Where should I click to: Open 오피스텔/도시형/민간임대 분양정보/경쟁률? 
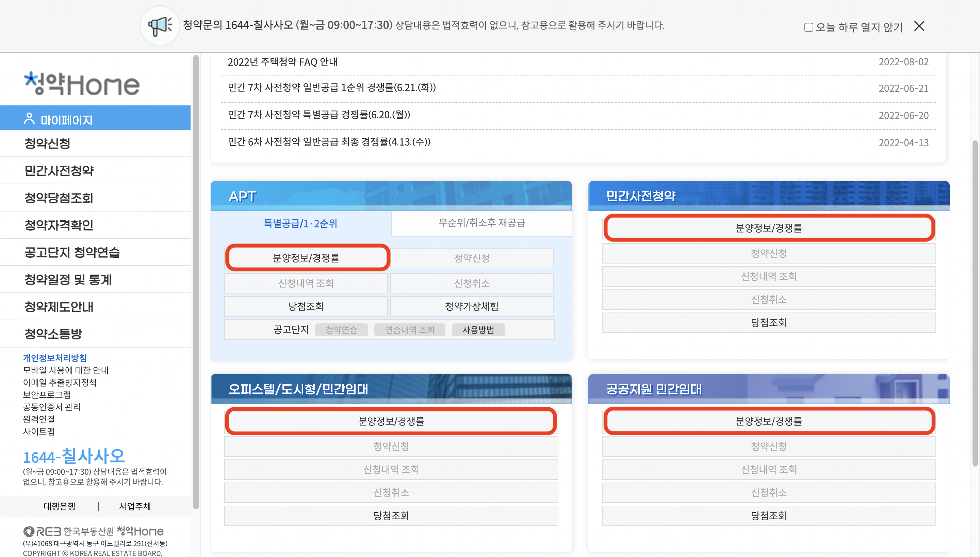pyautogui.click(x=391, y=421)
